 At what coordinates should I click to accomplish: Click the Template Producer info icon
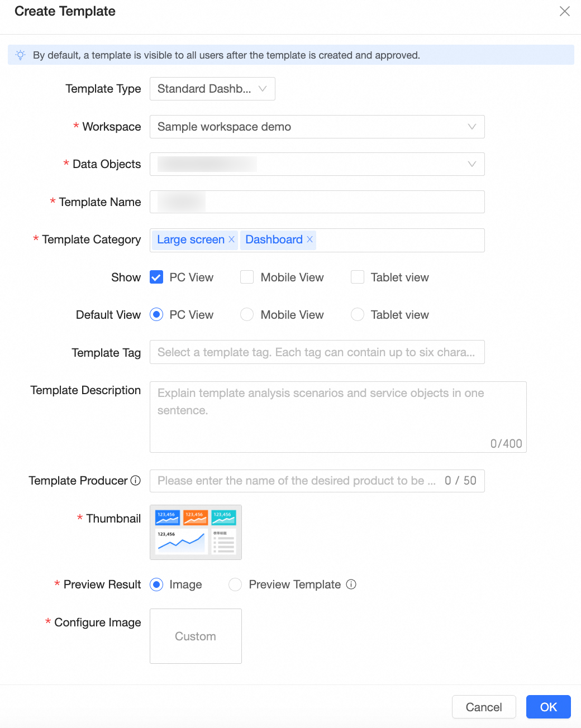click(x=136, y=481)
